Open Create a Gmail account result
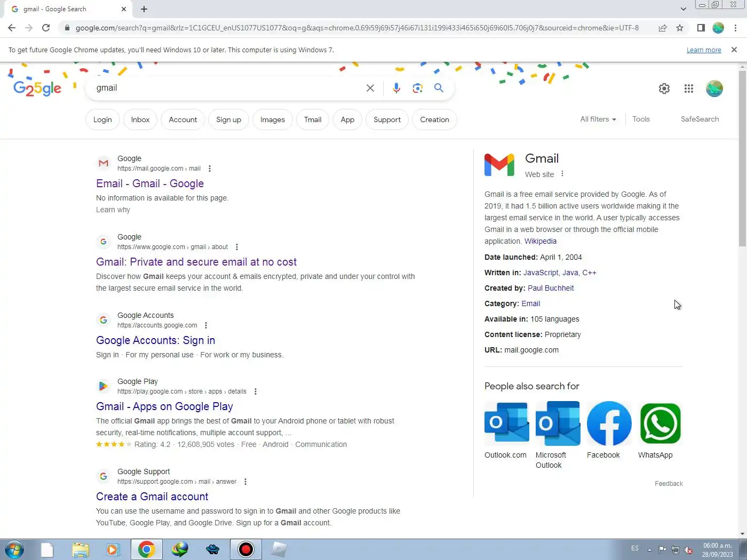 click(x=152, y=497)
